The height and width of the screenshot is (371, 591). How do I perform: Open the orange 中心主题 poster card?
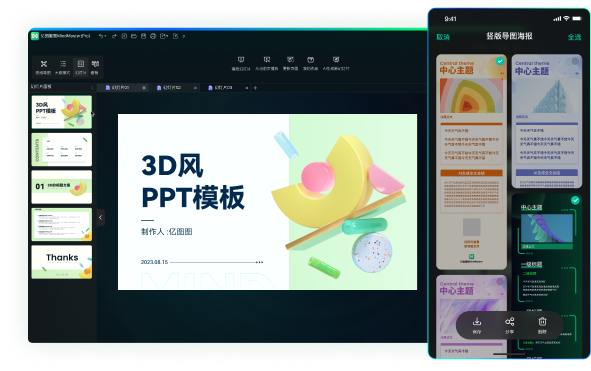471,162
